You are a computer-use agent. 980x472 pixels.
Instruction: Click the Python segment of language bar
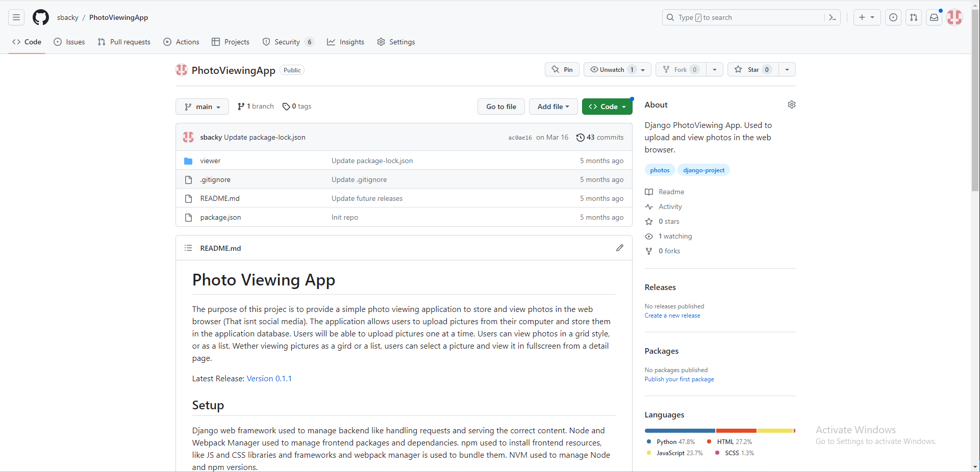[680, 431]
